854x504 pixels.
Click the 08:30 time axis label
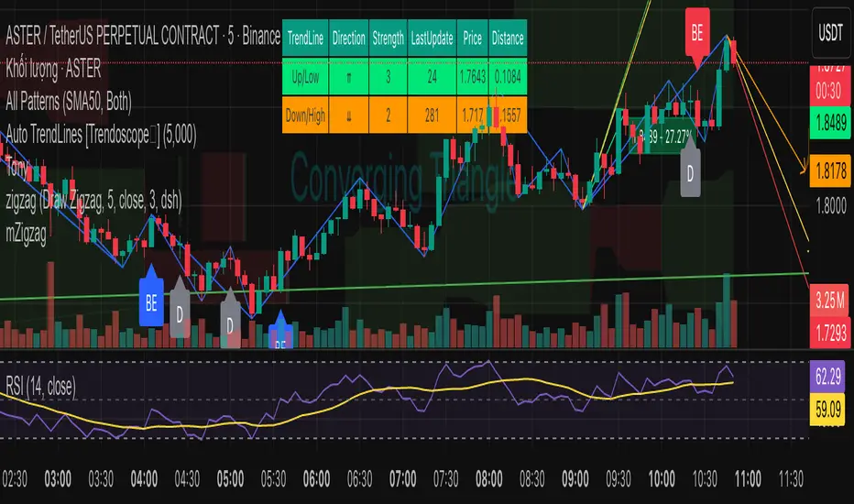pyautogui.click(x=532, y=479)
